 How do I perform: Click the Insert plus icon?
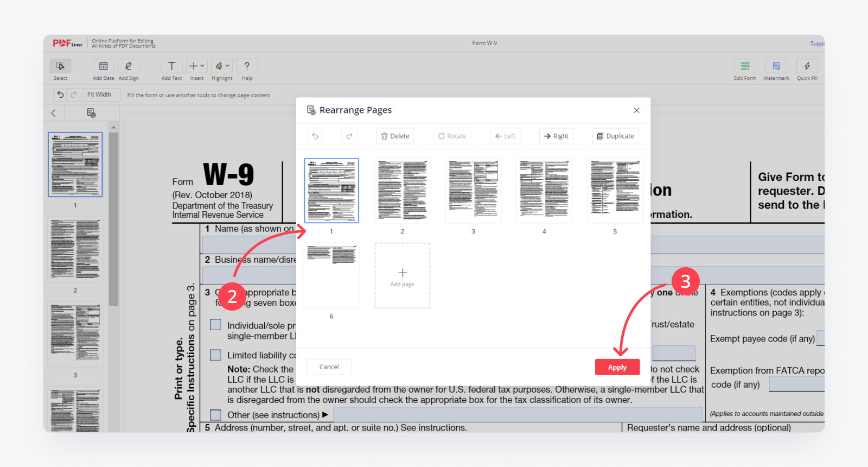point(193,66)
